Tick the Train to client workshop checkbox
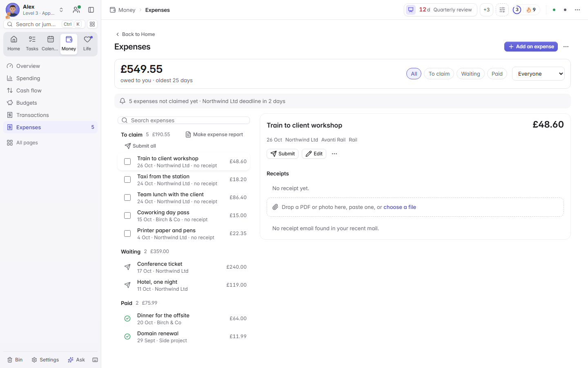This screenshot has height=368, width=588. pos(127,162)
